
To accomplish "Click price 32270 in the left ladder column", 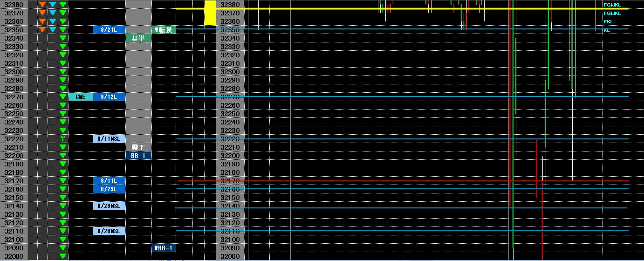I will coord(14,97).
